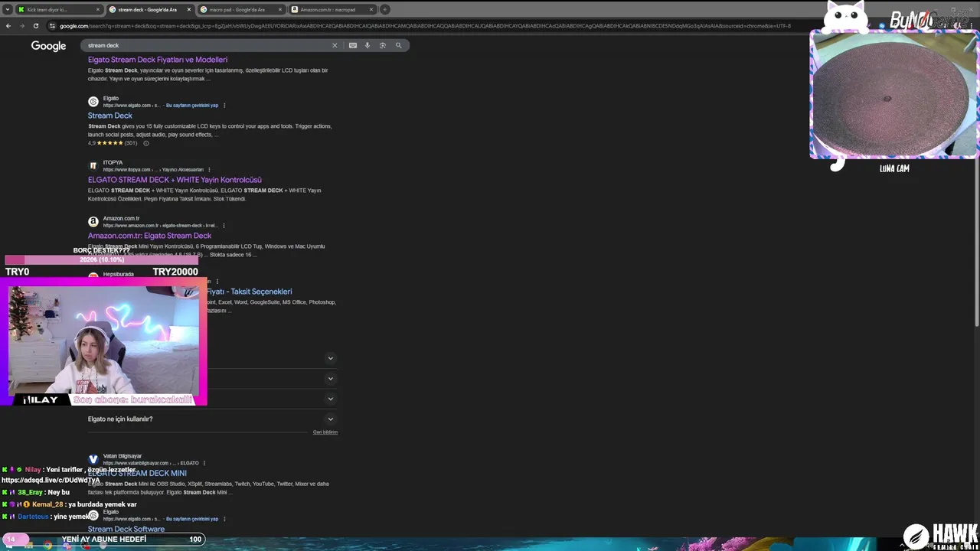Open more options for first Elgato result
Screen dimensions: 980x551
(224, 106)
